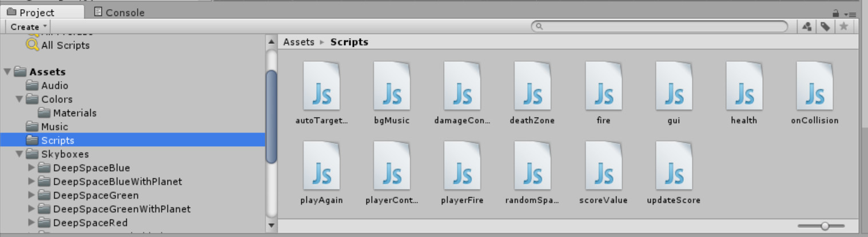868x237 pixels.
Task: Click the 'scoreValue' script name label
Action: [x=603, y=200]
